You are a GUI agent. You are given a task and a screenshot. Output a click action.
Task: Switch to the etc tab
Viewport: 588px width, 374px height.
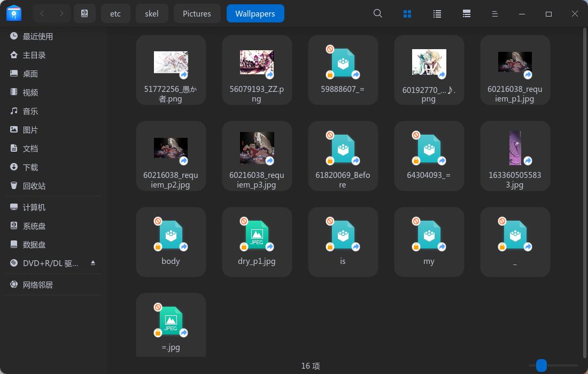115,13
